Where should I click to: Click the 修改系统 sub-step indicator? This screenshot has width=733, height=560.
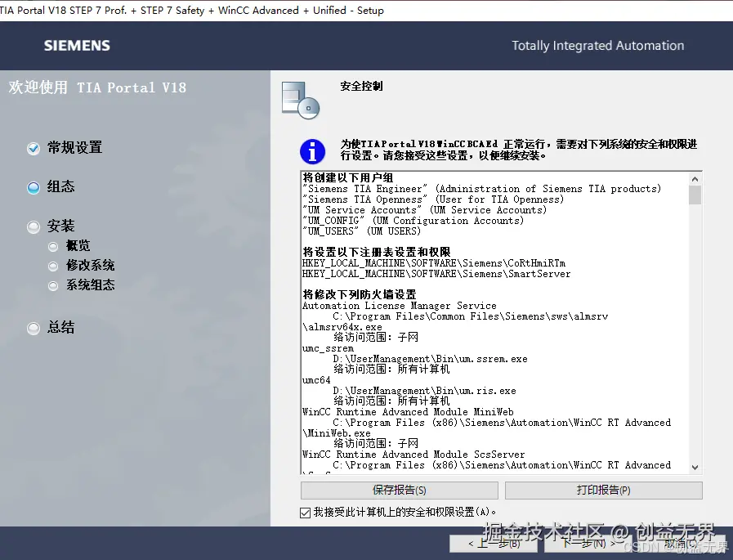click(53, 267)
